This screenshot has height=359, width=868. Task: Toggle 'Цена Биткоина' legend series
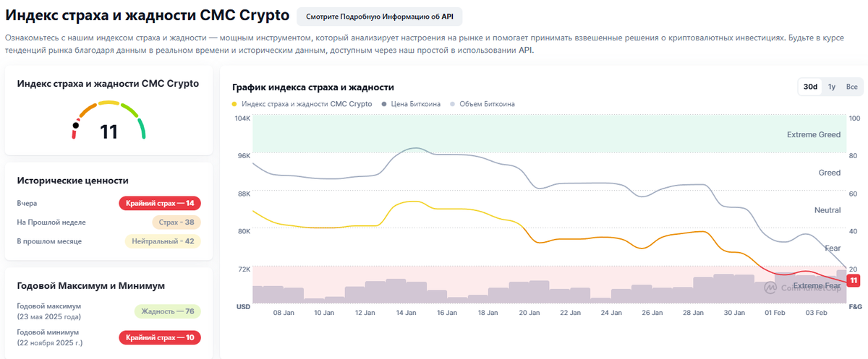click(x=410, y=104)
